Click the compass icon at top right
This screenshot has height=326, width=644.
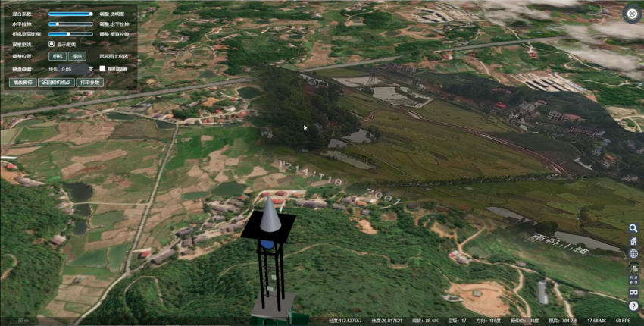click(x=630, y=14)
